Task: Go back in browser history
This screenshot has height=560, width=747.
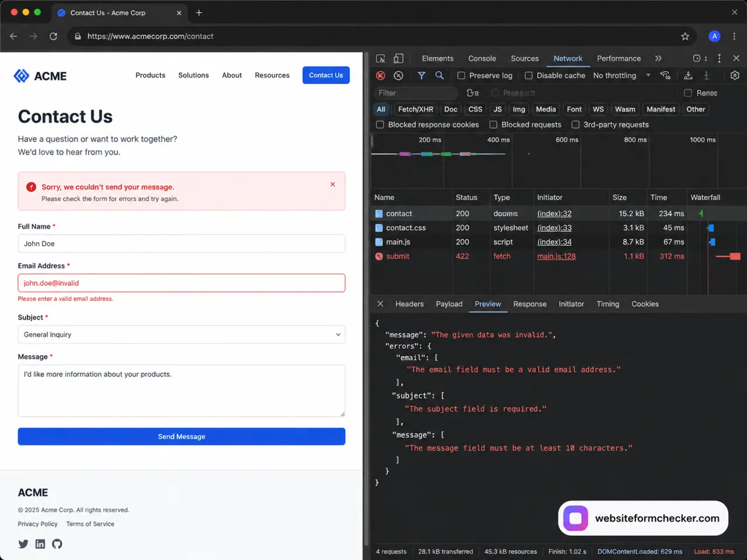Action: pyautogui.click(x=13, y=36)
